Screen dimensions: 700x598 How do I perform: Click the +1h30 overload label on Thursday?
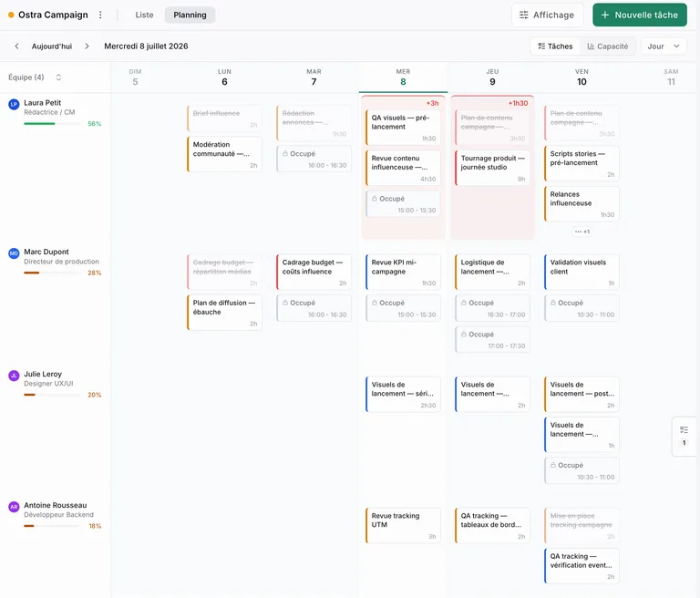pos(518,103)
